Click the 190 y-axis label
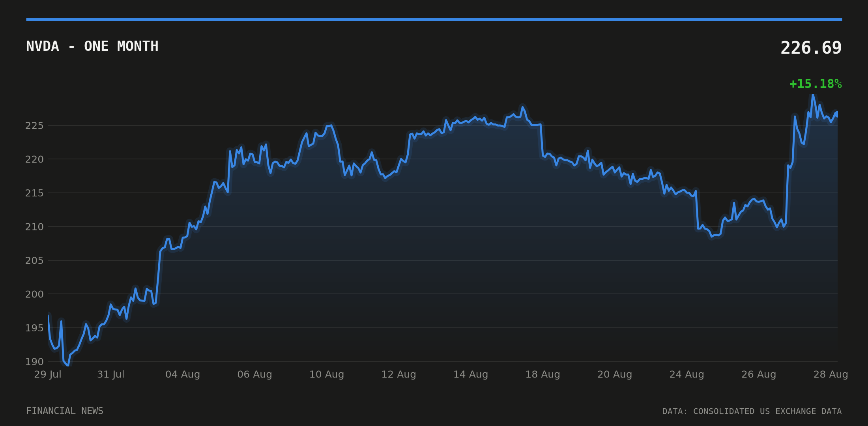Viewport: 868px width, 426px height. click(x=34, y=361)
